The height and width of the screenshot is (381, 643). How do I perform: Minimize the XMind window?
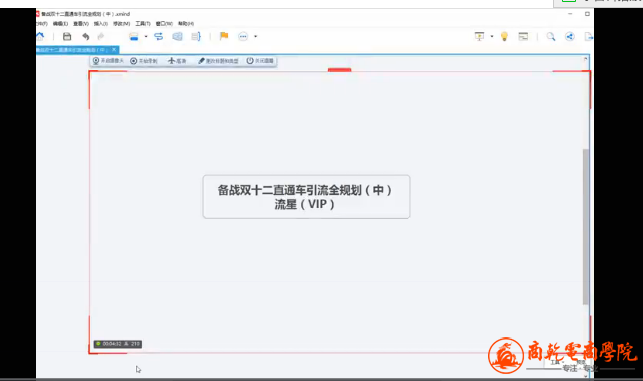tap(570, 14)
